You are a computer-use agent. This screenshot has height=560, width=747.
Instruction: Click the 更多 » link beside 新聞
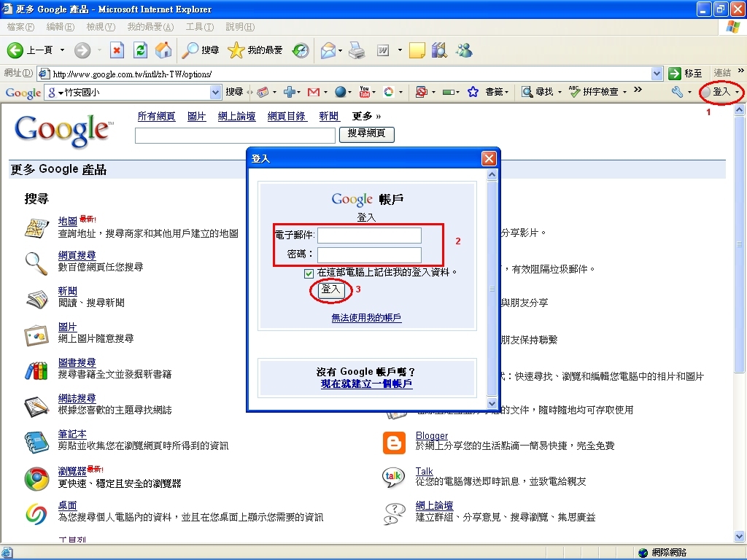coord(366,116)
